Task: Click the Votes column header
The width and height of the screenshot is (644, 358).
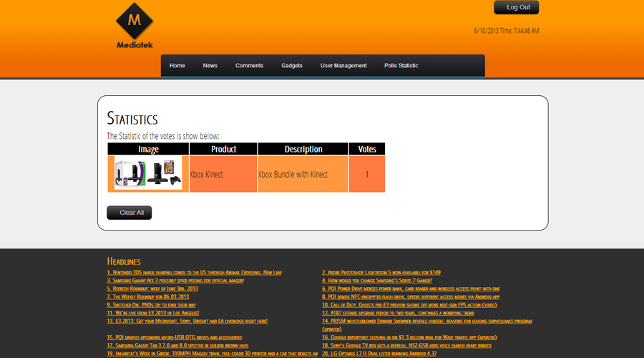Action: coord(367,149)
